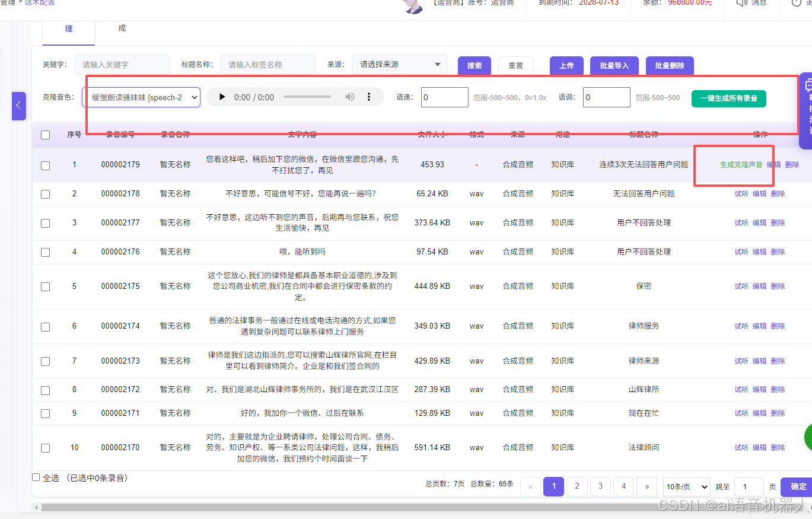812x519 pixels.
Task: Click the 标题名称 cell 律师服务
Action: 644,326
